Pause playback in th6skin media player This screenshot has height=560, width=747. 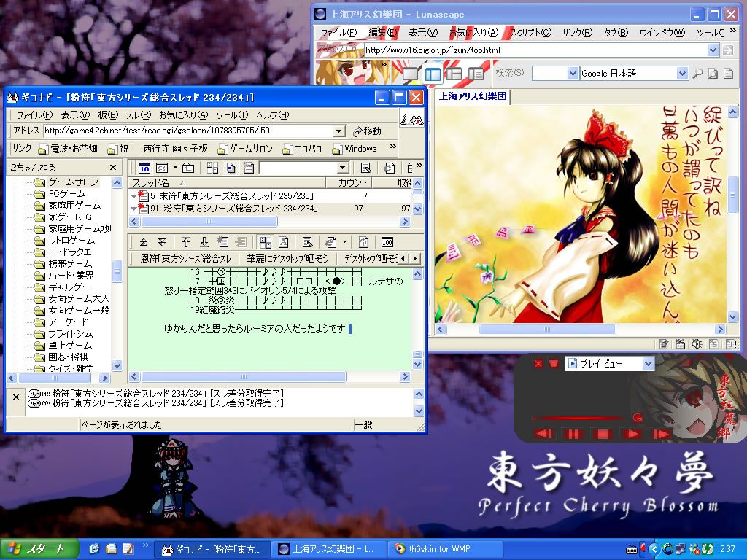coord(573,434)
